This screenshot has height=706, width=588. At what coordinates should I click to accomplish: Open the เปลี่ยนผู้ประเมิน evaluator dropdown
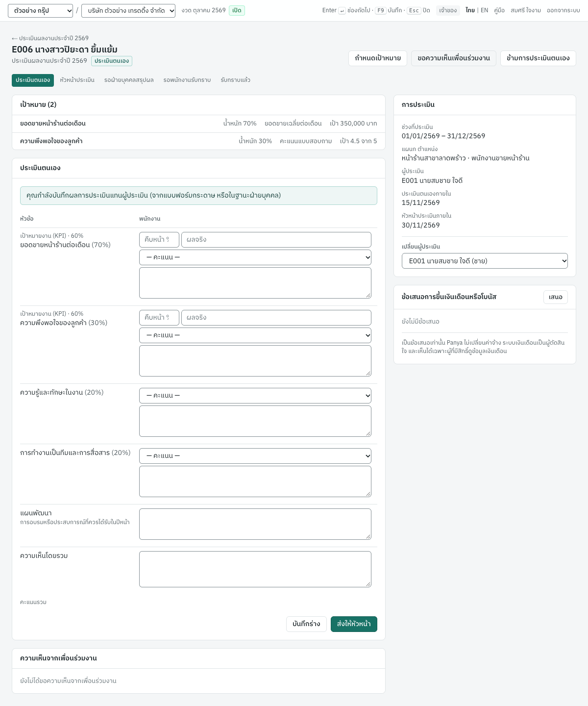(x=485, y=261)
